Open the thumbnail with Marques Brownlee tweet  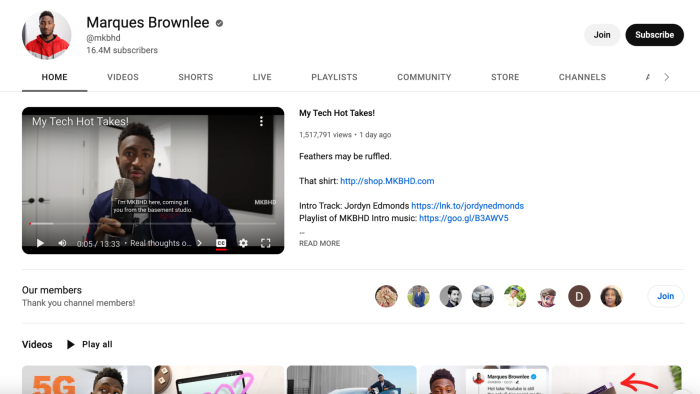pos(484,380)
